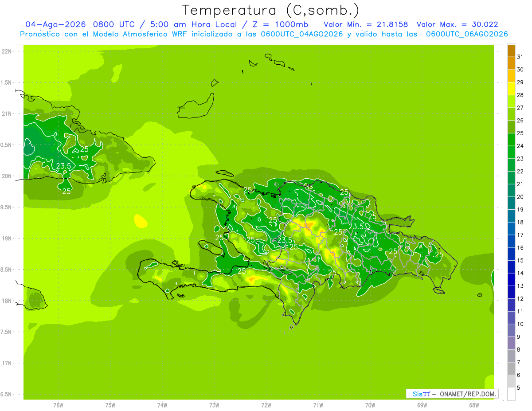Click the "75W" longitude axis label
532x411 pixels.
coord(110,405)
